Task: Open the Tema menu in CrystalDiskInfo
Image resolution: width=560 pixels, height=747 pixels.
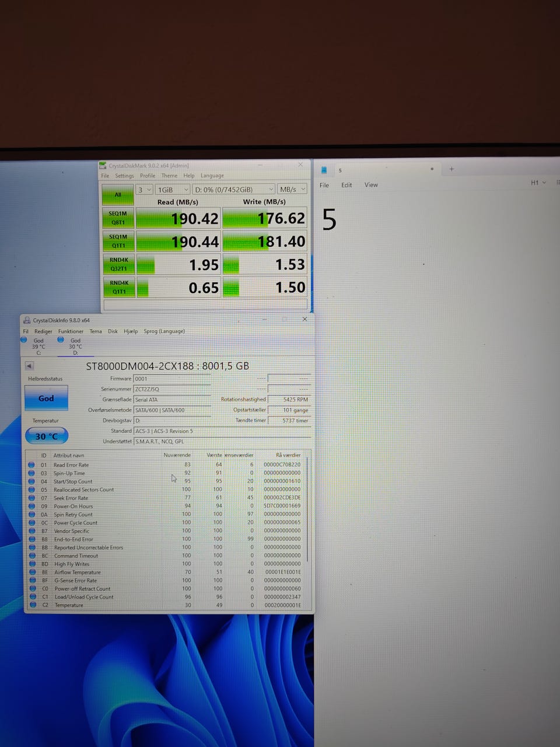Action: coord(96,331)
